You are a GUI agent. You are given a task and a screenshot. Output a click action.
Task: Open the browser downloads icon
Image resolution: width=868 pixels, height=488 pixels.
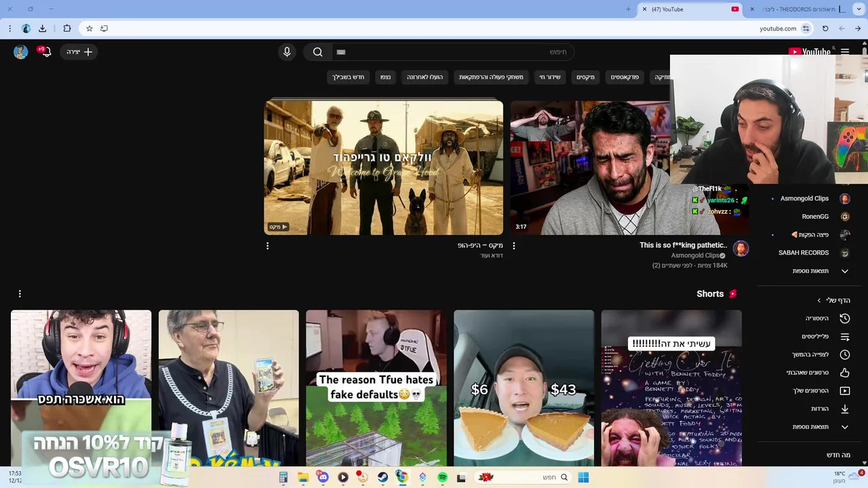42,28
